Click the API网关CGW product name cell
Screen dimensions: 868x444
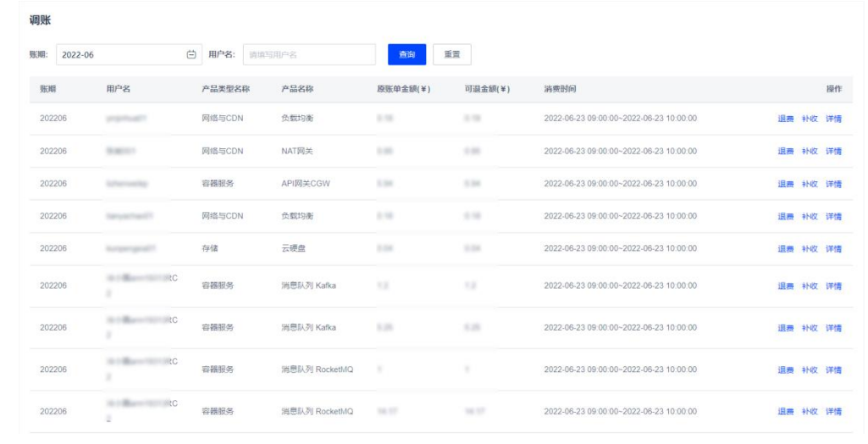pyautogui.click(x=306, y=183)
